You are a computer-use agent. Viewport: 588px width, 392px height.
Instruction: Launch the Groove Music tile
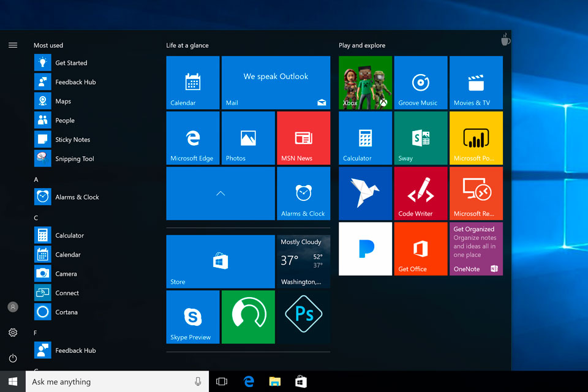coord(421,83)
